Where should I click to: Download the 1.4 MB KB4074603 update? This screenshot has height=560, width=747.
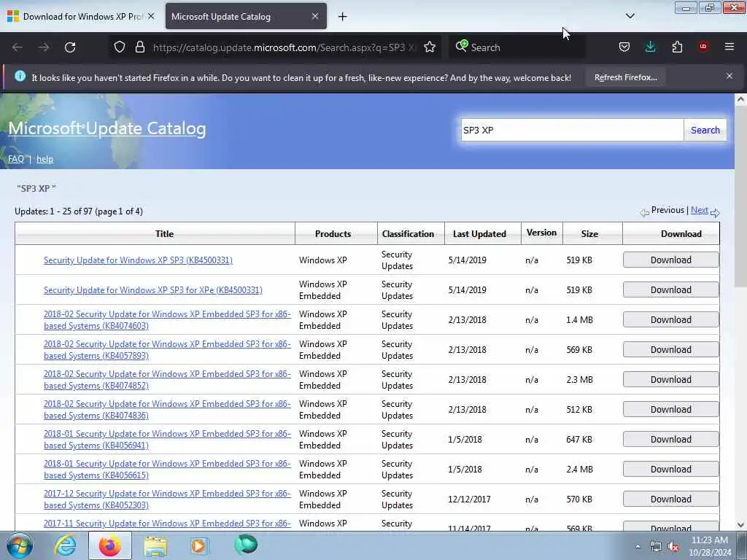[671, 320]
